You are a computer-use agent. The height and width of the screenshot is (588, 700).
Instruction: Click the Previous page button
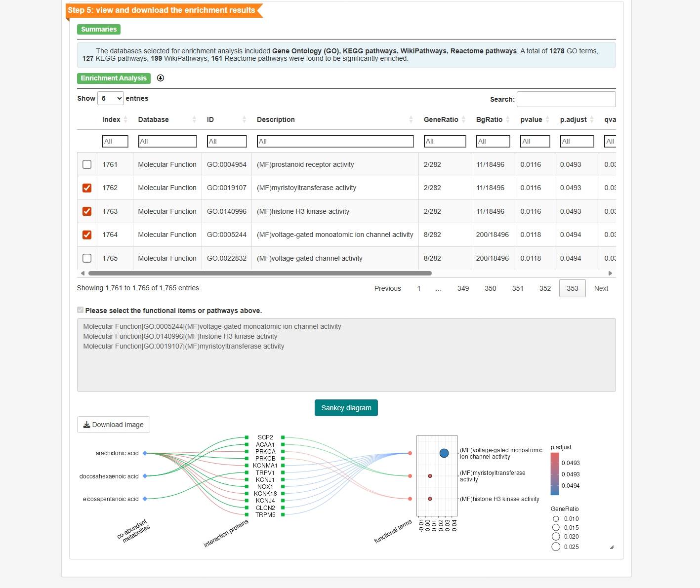pyautogui.click(x=388, y=288)
